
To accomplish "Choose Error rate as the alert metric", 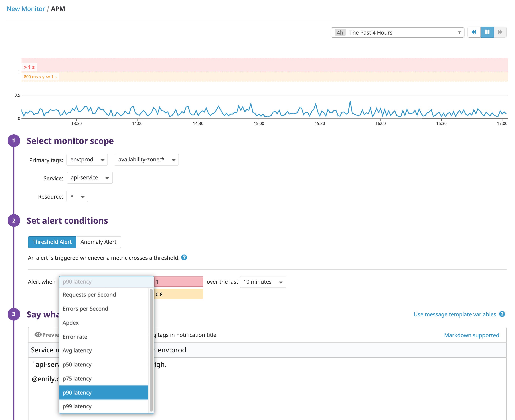I will click(x=75, y=336).
